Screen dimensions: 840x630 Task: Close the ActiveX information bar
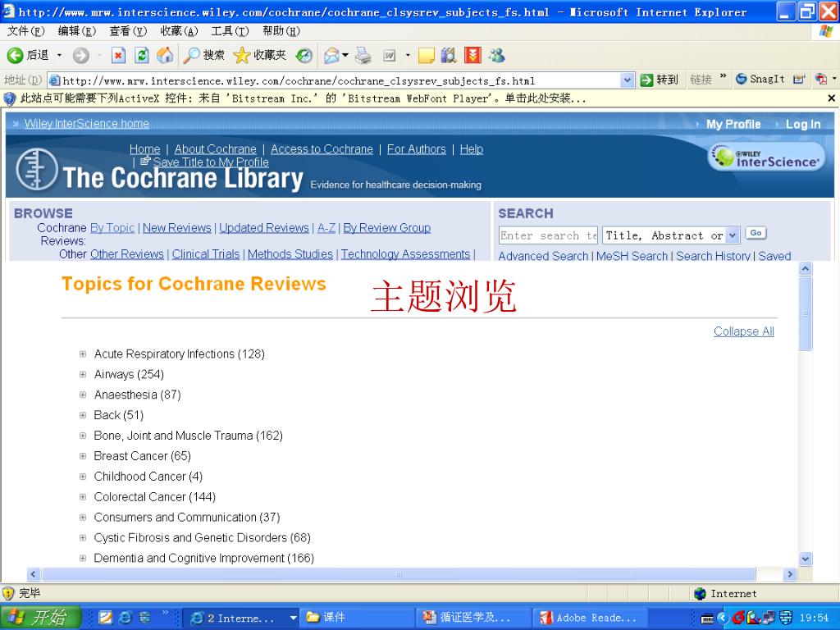point(832,98)
